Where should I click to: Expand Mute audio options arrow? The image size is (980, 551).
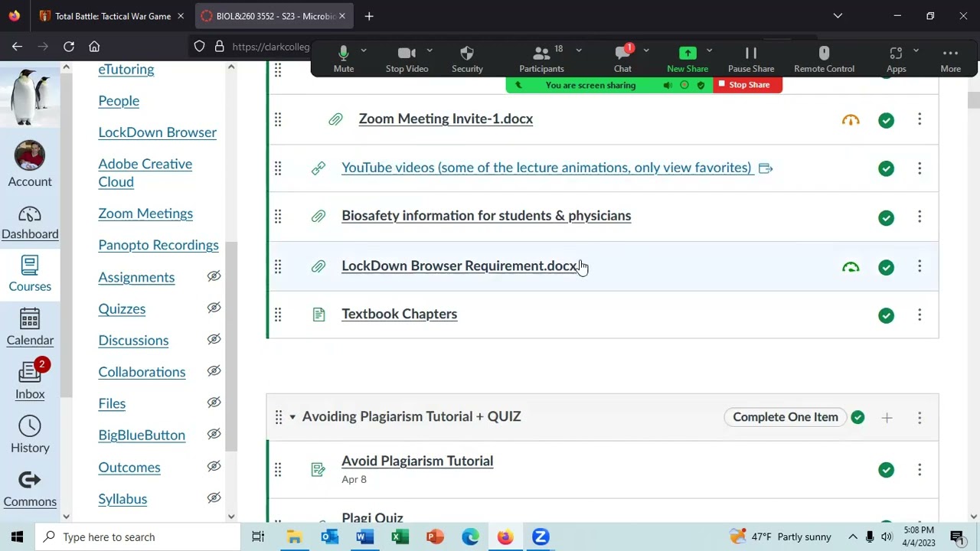(x=364, y=51)
